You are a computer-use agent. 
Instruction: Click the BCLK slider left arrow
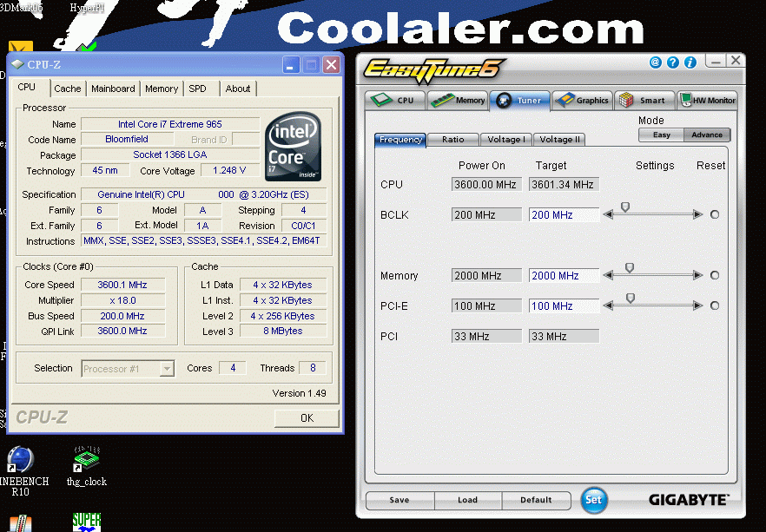608,214
